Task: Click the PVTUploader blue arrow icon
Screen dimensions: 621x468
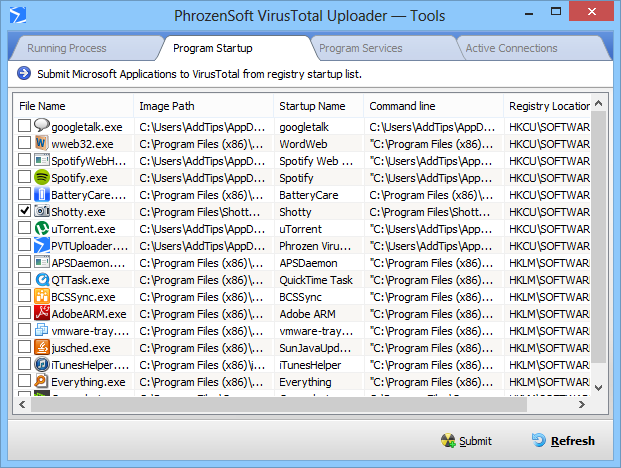Action: [x=42, y=245]
